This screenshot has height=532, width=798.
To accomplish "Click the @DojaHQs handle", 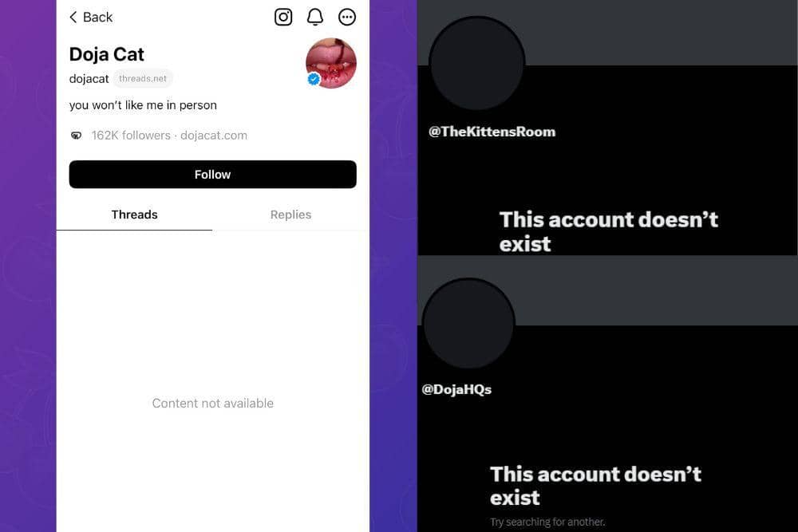I will pyautogui.click(x=456, y=389).
